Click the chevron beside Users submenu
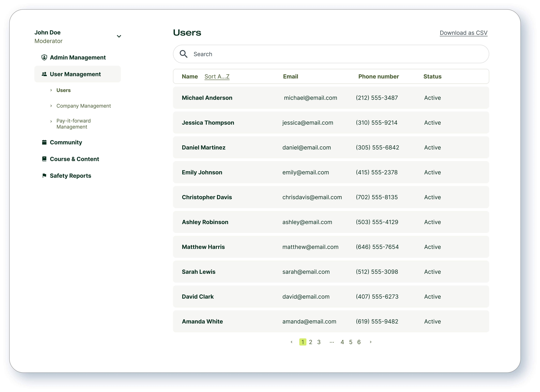The image size is (540, 392). [51, 90]
